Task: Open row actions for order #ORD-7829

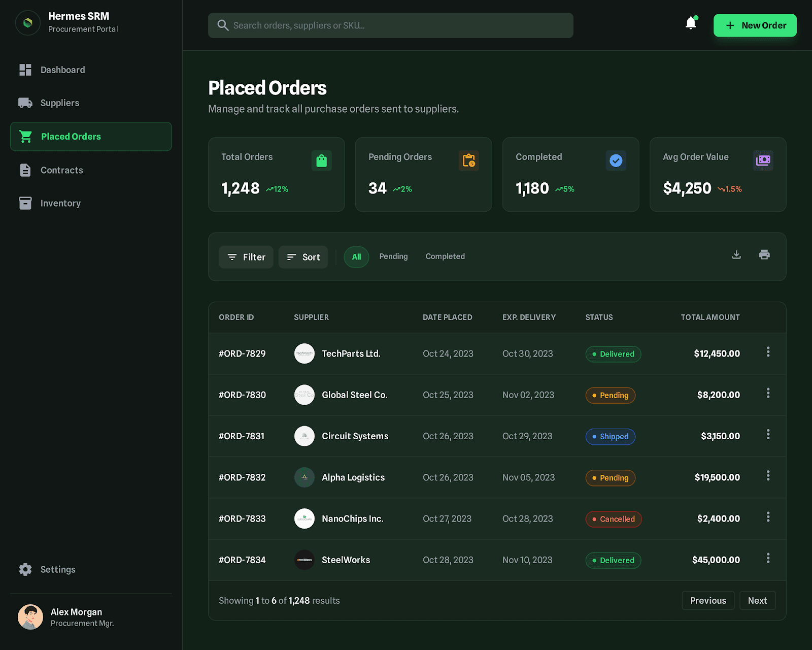Action: pos(768,352)
